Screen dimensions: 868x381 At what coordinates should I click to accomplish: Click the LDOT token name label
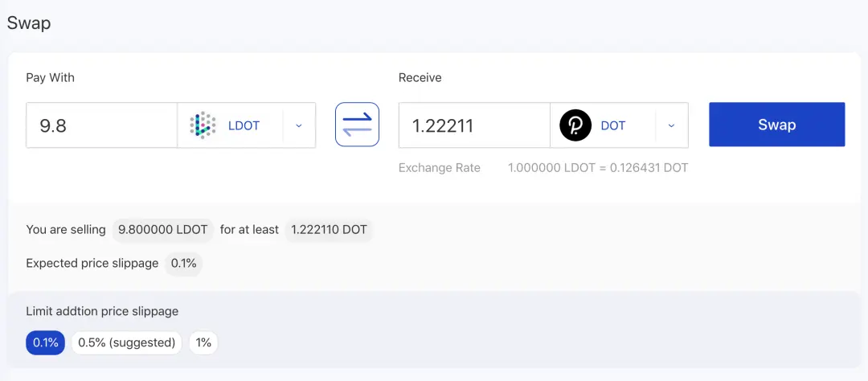(244, 125)
